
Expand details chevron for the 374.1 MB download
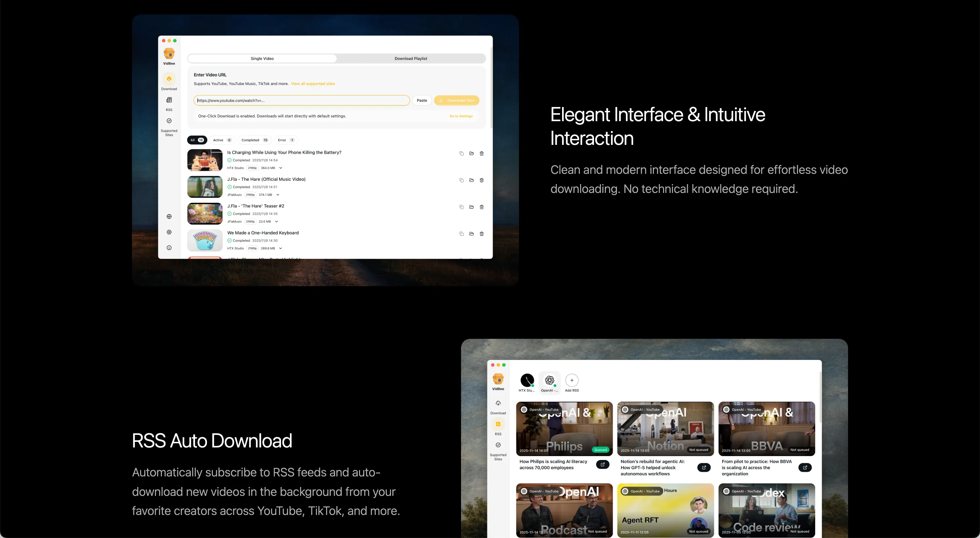(277, 195)
